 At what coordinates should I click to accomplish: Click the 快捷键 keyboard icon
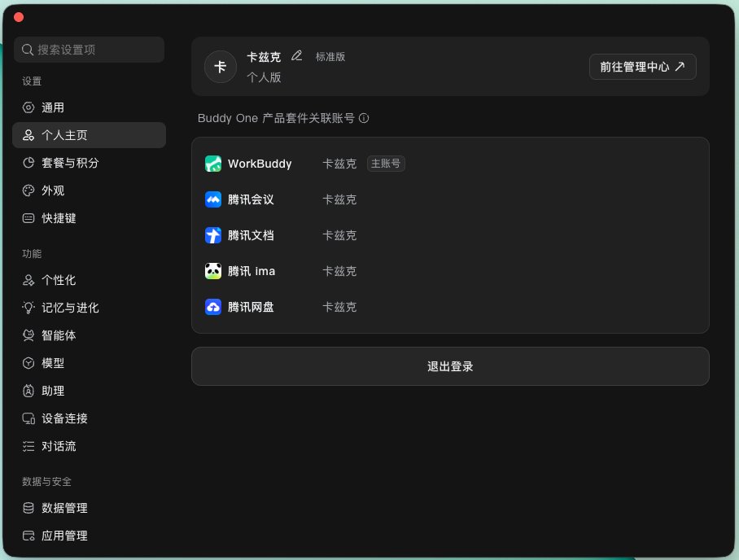[x=28, y=218]
